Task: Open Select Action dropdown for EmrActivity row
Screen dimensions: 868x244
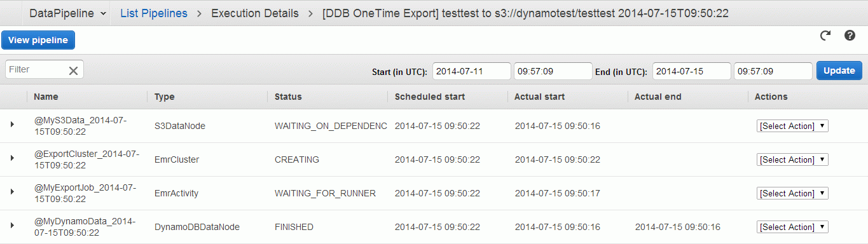Action: point(792,193)
